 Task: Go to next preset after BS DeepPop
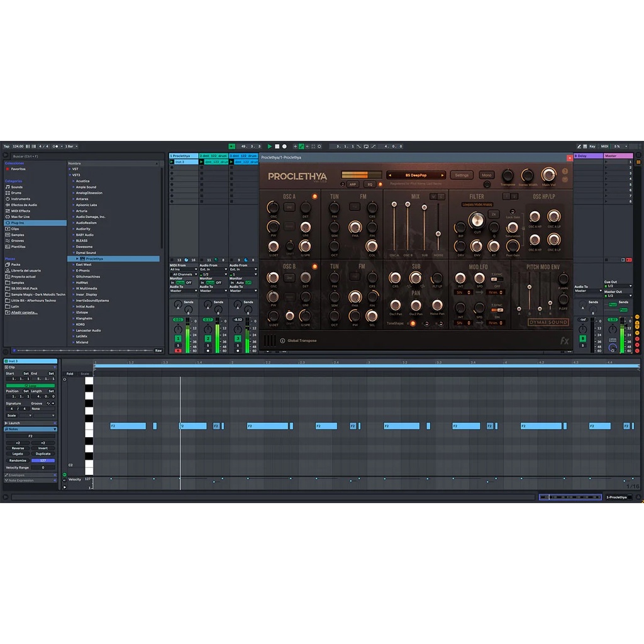[x=442, y=175]
